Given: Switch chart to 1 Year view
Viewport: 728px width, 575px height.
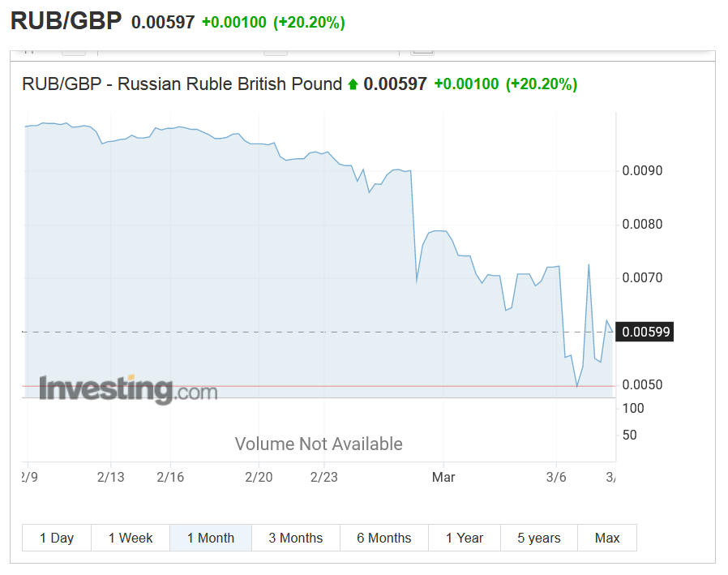Looking at the screenshot, I should (465, 538).
